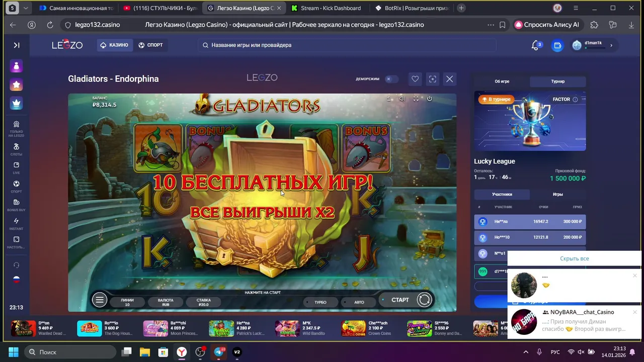The image size is (644, 362).
Task: Open the Live casino category
Action: coord(16,168)
